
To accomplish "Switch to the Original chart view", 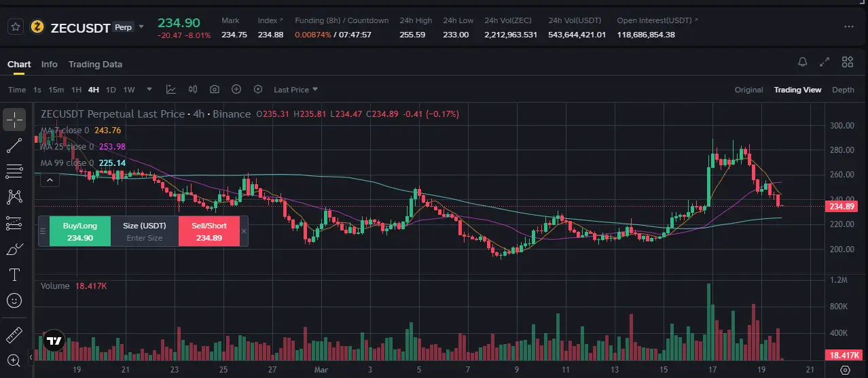I will pos(749,90).
